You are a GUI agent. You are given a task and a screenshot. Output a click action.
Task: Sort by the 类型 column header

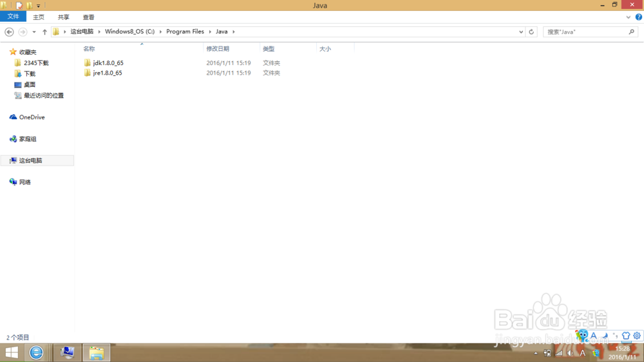269,49
